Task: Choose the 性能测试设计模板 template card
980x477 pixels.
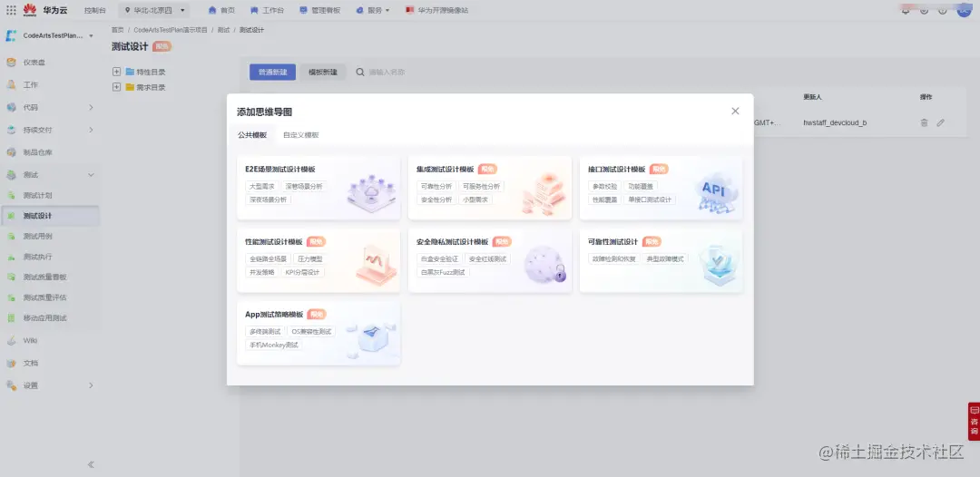Action: (318, 260)
